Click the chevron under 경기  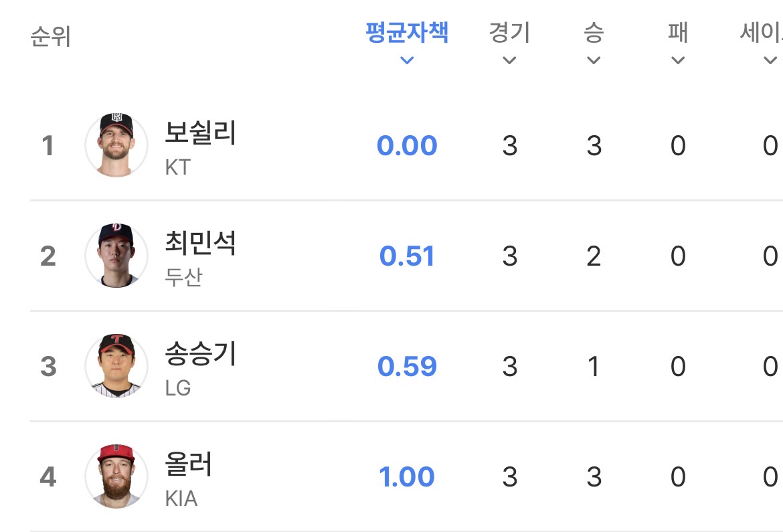pyautogui.click(x=509, y=61)
